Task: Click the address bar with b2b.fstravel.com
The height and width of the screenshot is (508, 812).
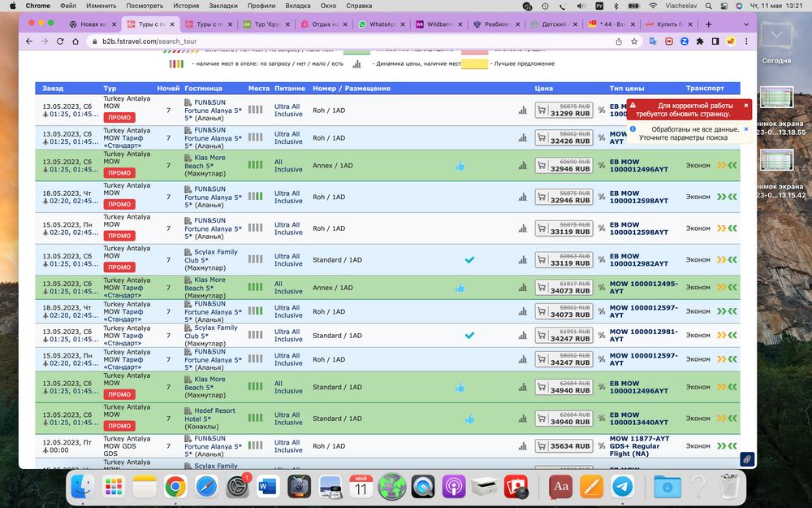Action: [325, 41]
